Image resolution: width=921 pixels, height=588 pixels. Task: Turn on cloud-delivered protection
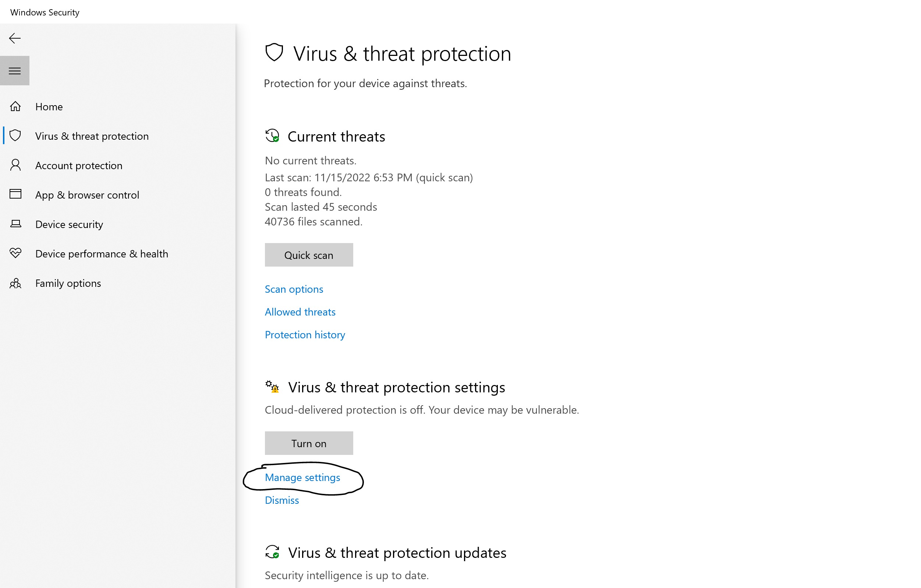[309, 443]
